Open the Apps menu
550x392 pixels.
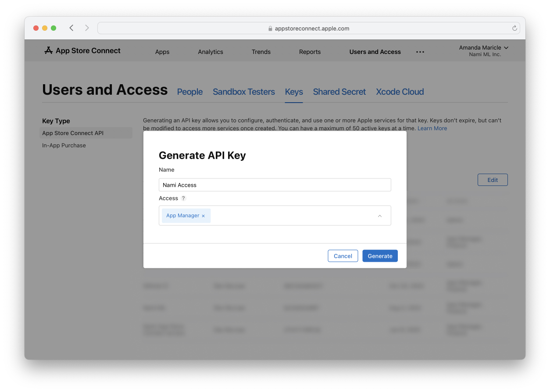point(162,52)
